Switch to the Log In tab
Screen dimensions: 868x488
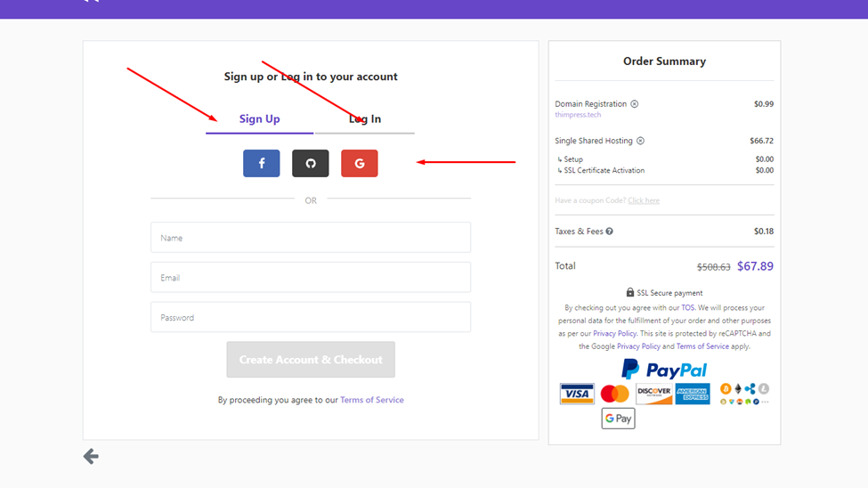(x=365, y=119)
